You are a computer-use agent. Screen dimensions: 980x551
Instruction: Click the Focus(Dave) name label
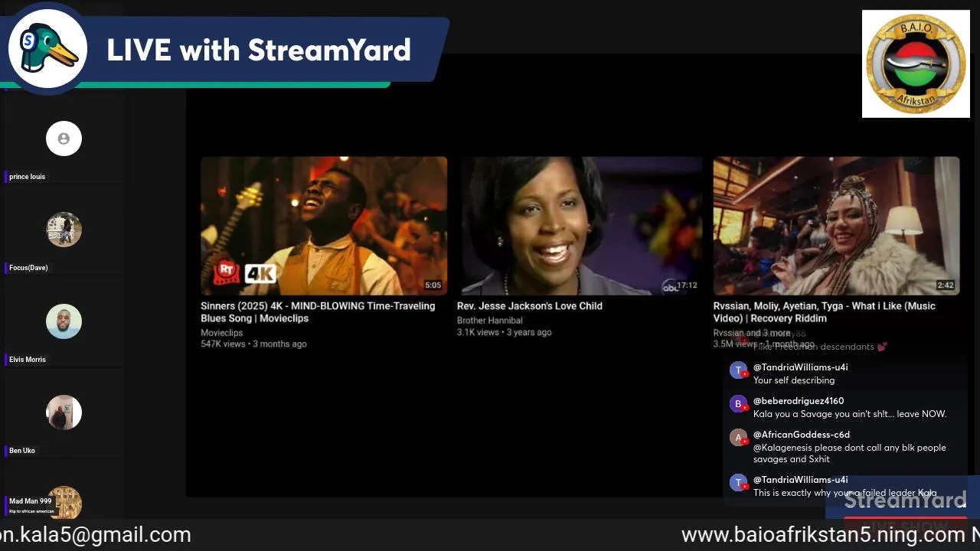tap(28, 268)
